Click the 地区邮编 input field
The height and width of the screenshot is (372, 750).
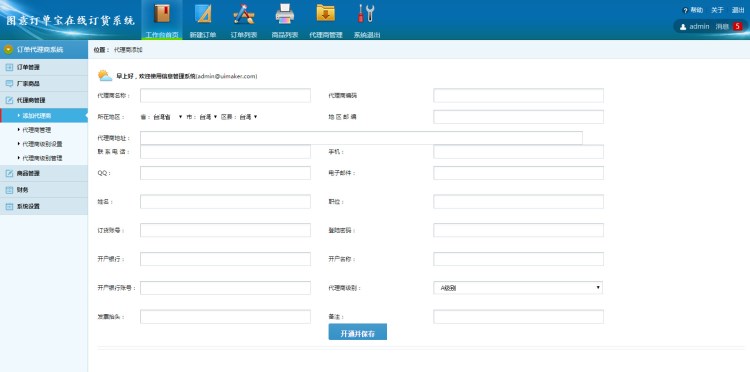click(518, 117)
